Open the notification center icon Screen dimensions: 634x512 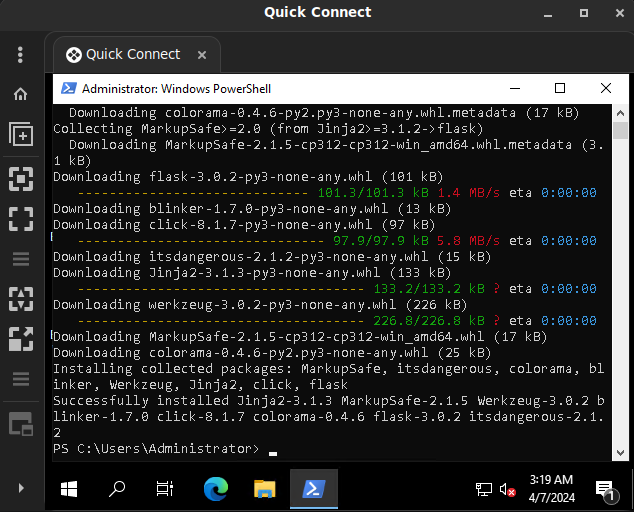pyautogui.click(x=606, y=490)
